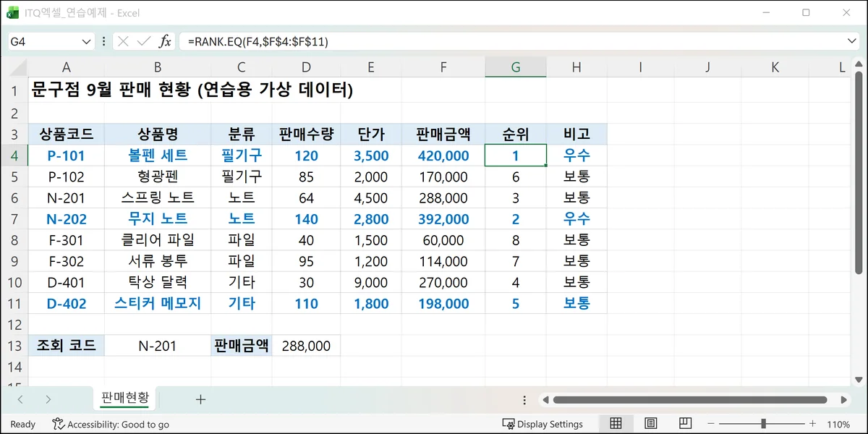
Task: Switch to the 판매현황 sheet tab
Action: 124,398
